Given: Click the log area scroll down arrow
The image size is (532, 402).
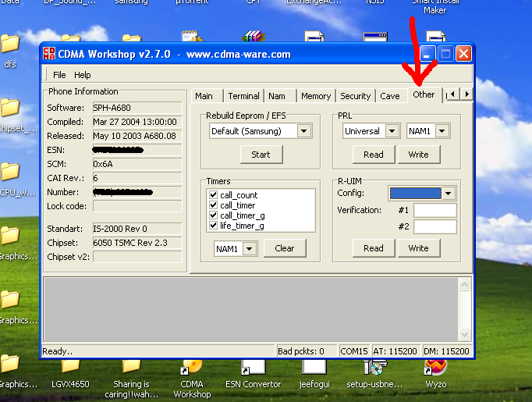Looking at the screenshot, I should click(464, 334).
